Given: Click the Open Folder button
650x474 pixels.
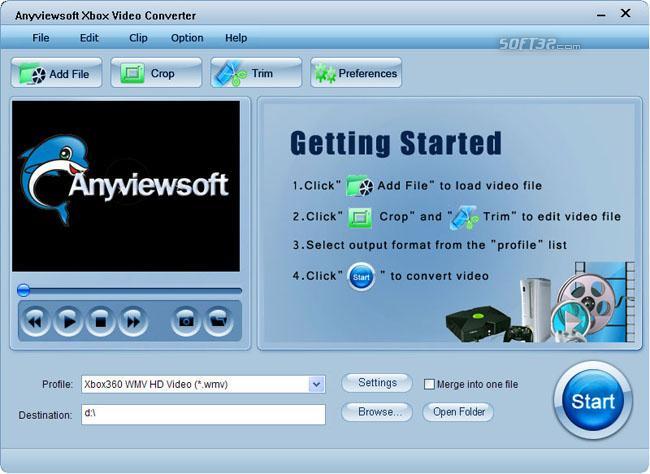Looking at the screenshot, I should [458, 412].
